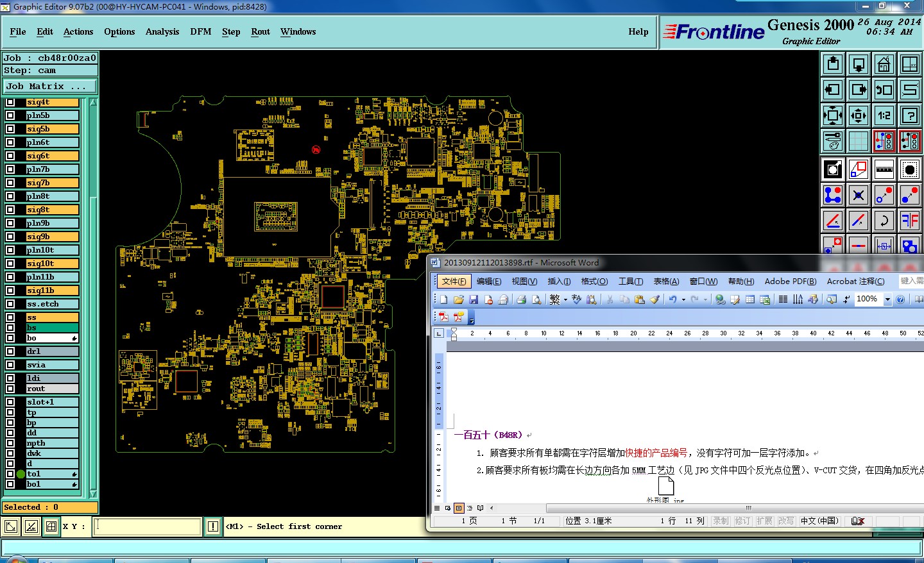The width and height of the screenshot is (924, 563).
Task: Open the Undo history dropdown arrow in Word
Action: 683,299
